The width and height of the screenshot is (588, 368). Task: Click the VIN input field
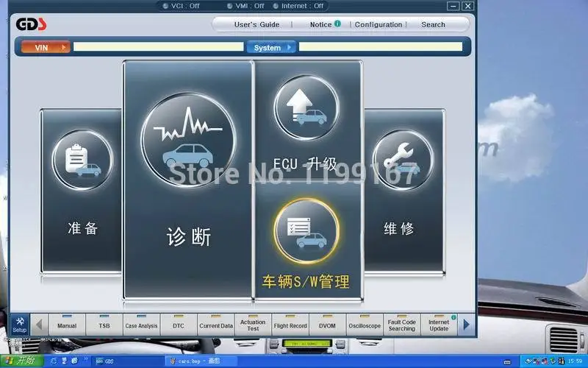(x=158, y=46)
